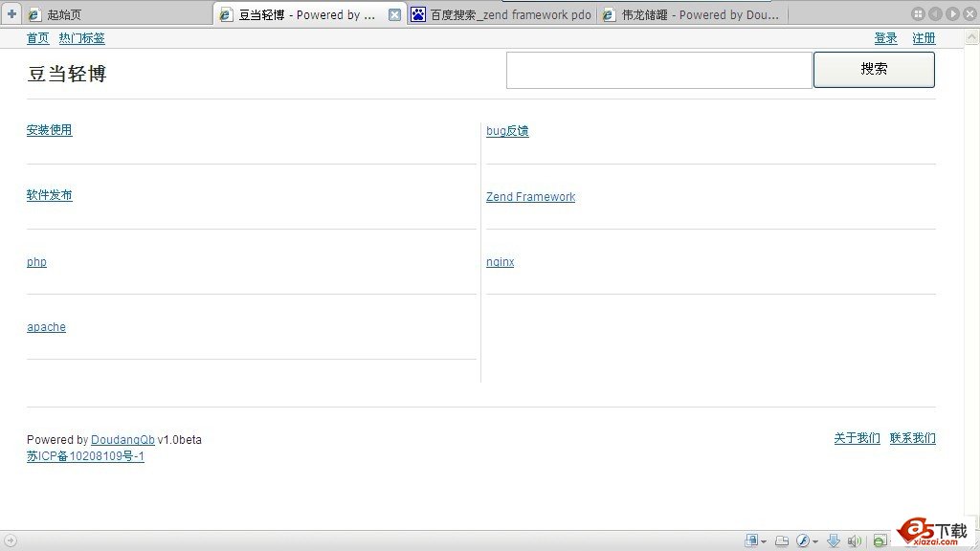Open the Zend Framework category link

coord(530,197)
